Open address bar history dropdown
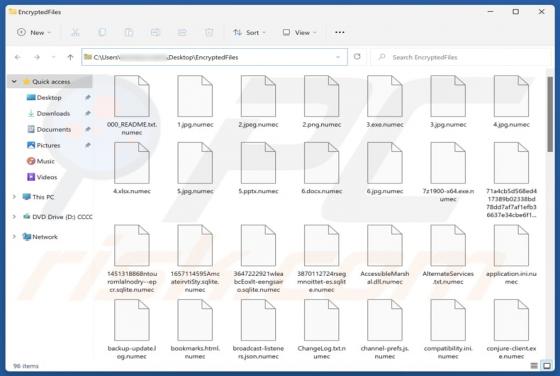Viewport: 560px width, 376px height. click(x=338, y=57)
